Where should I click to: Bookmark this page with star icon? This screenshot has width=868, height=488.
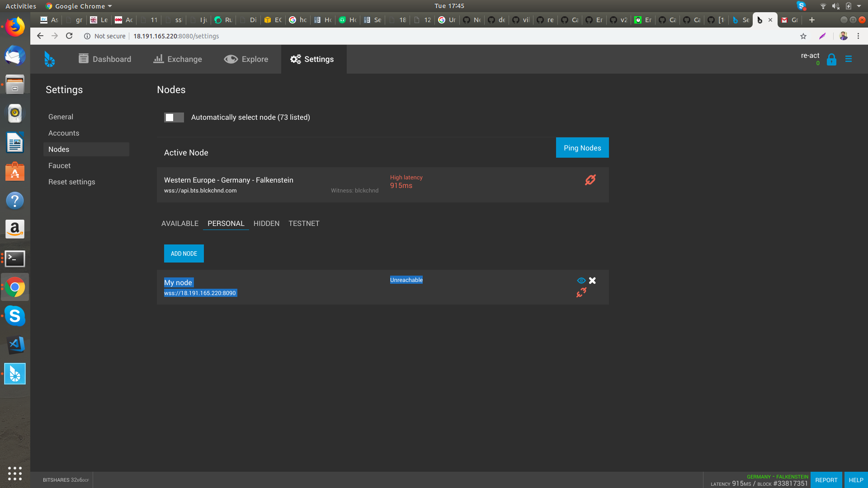803,36
